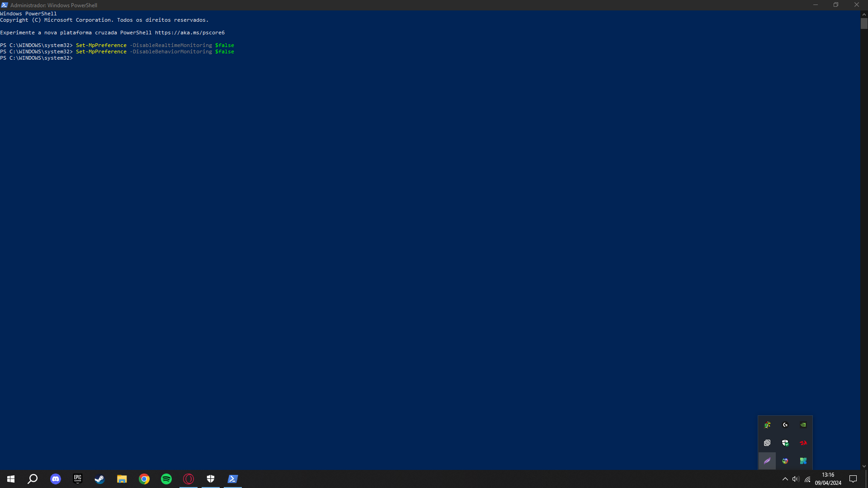Click the title 'Administrador: Windows PowerShell'
This screenshot has height=488, width=868.
(54, 5)
